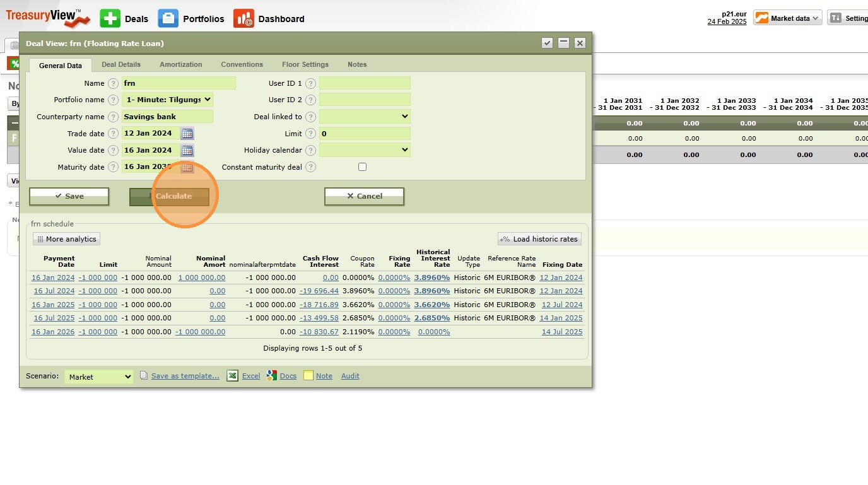This screenshot has height=485, width=868.
Task: Open the Value date calendar picker
Action: point(187,150)
